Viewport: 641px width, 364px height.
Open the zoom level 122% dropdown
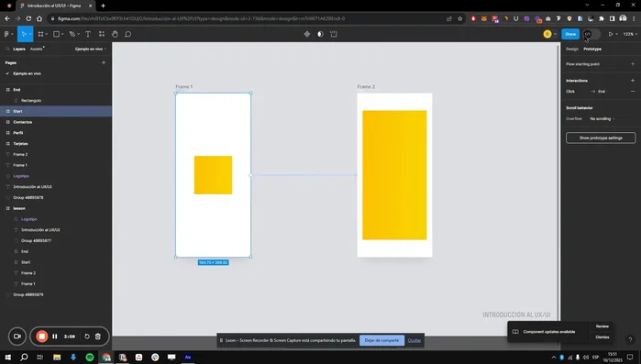coord(630,34)
